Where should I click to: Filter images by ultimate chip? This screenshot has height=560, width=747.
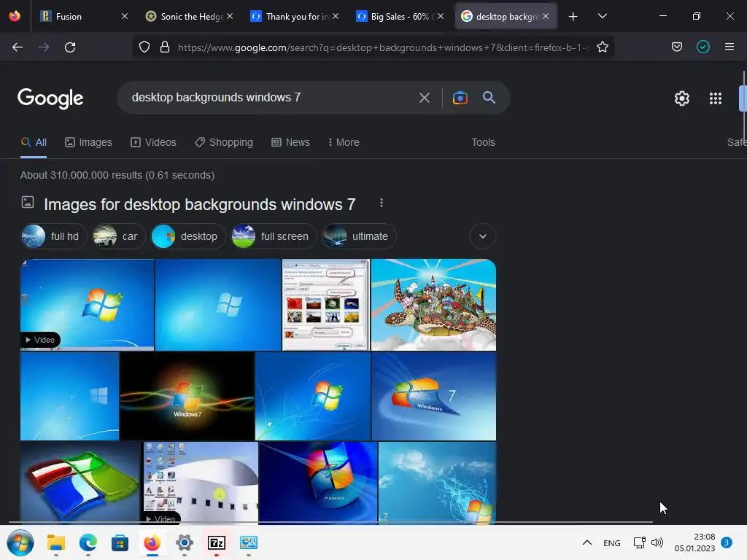tap(359, 236)
